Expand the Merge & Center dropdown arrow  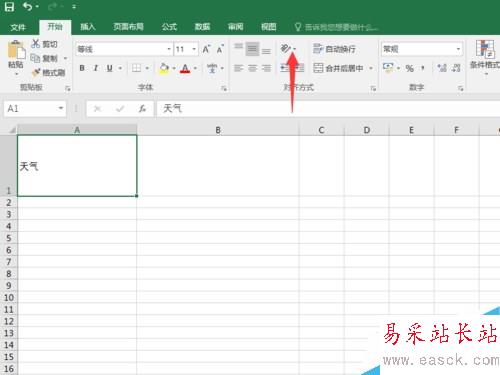click(371, 68)
